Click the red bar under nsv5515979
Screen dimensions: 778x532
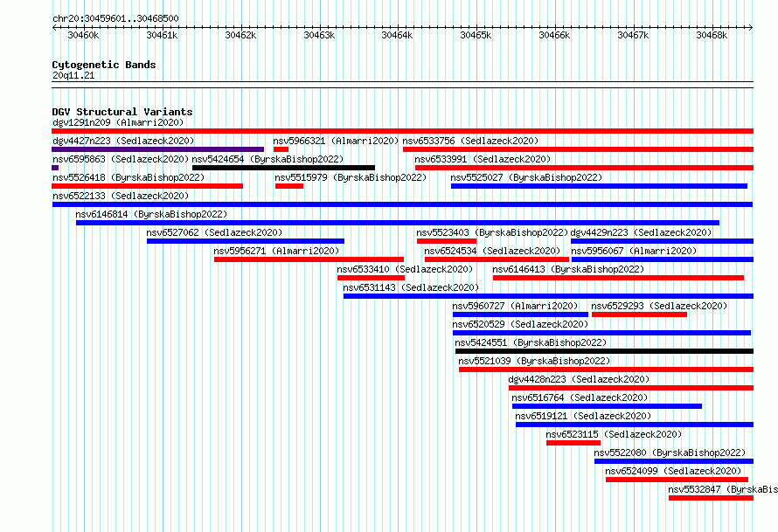(289, 186)
